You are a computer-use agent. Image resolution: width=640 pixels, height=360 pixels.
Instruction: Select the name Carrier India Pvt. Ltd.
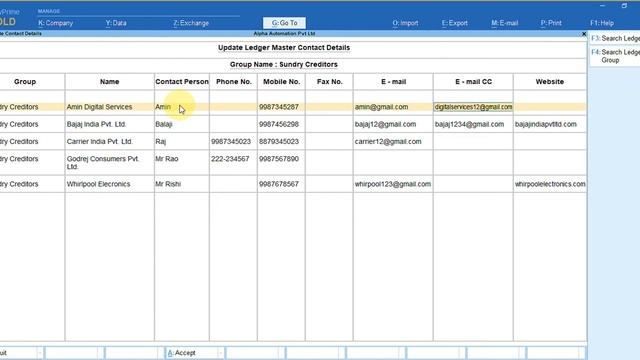(100, 142)
